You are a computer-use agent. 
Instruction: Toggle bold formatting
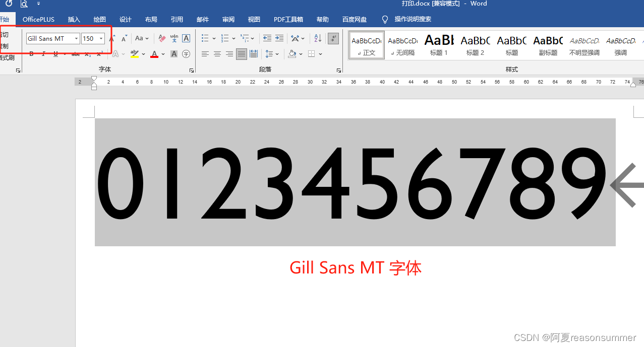coord(31,54)
